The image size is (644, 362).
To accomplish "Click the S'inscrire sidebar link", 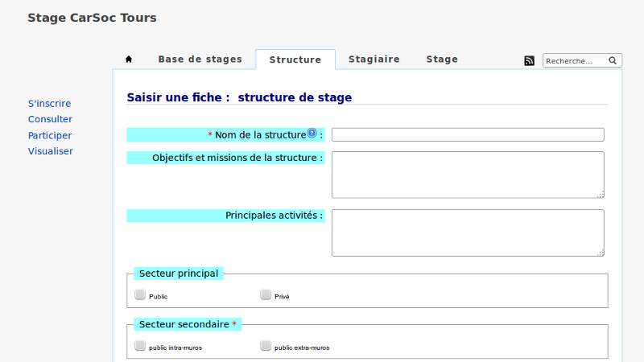I will point(49,104).
